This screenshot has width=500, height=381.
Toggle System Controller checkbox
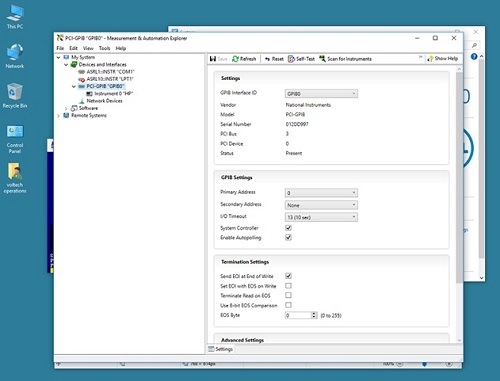tap(288, 228)
